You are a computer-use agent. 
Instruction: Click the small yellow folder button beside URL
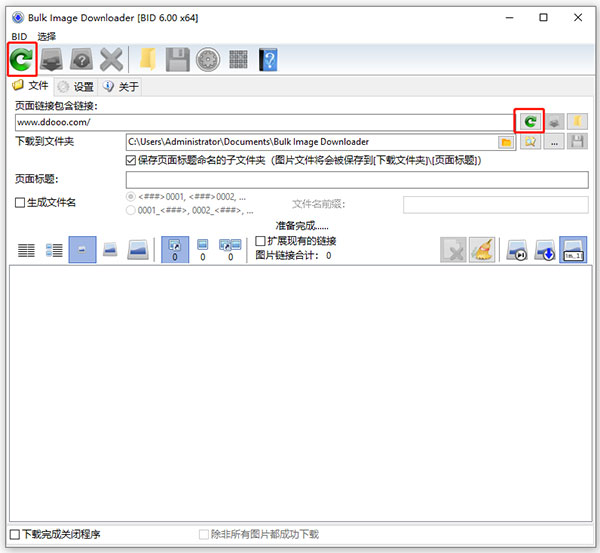pyautogui.click(x=577, y=122)
